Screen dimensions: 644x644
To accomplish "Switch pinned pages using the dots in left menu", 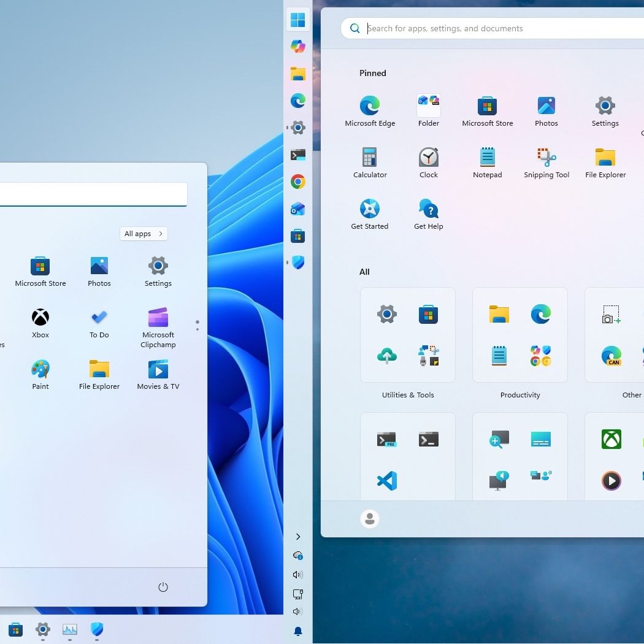I will [x=197, y=325].
